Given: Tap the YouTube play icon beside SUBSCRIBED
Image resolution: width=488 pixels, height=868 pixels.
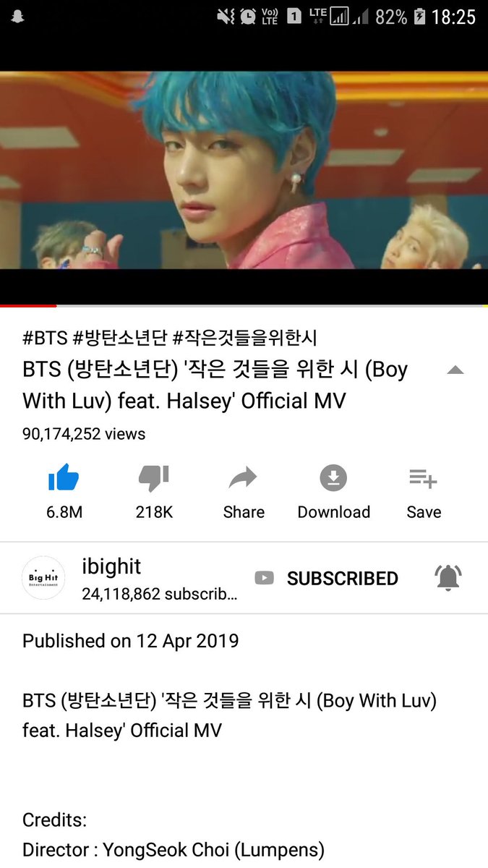Looking at the screenshot, I should click(265, 578).
